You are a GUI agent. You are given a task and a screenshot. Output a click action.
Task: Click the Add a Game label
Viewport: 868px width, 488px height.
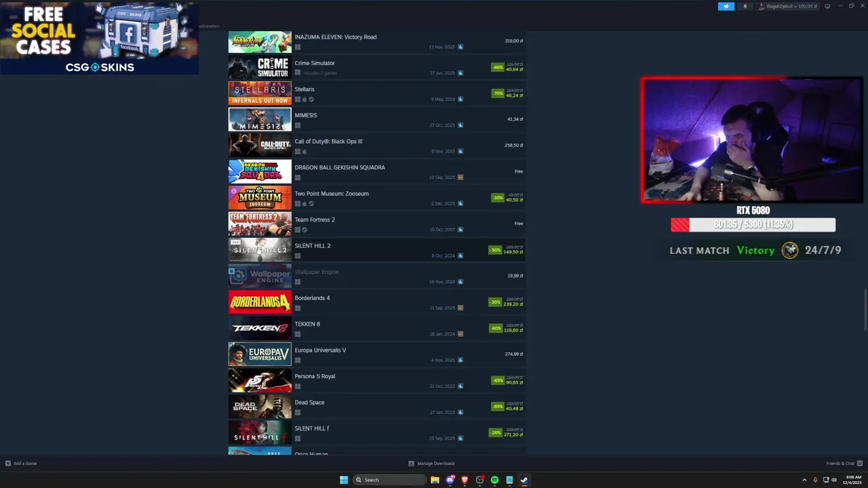25,464
